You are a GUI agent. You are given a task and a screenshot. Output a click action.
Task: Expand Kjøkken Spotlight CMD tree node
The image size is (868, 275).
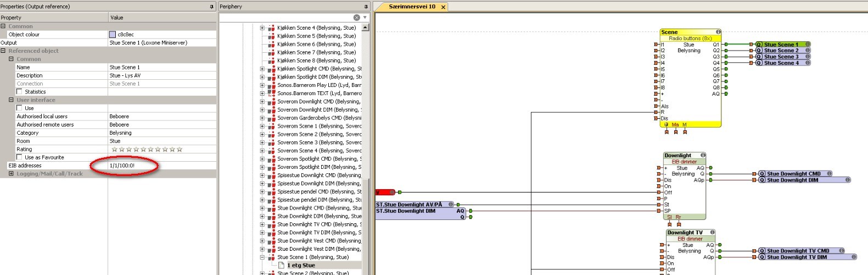pos(262,69)
